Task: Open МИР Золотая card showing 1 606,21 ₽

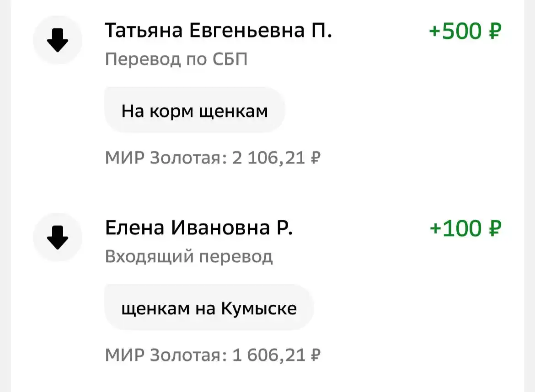Action: coord(213,355)
